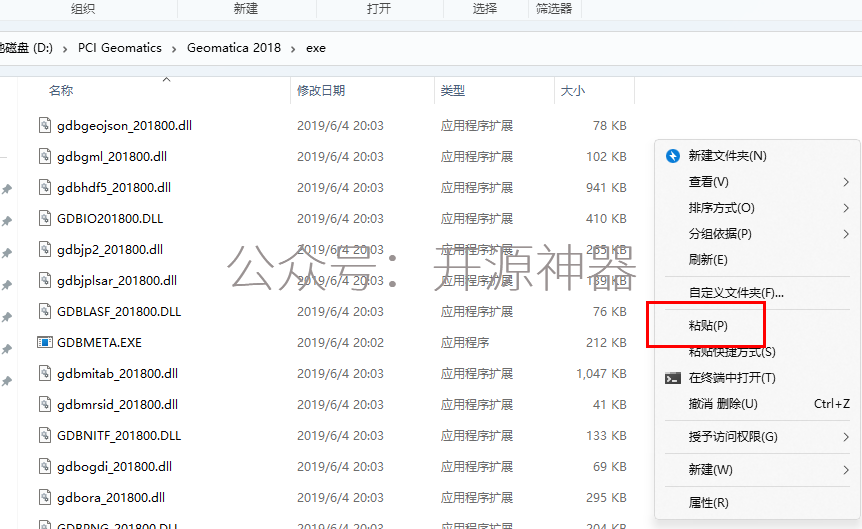This screenshot has width=862, height=529.
Task: Click the exe breadcrumb segment
Action: point(316,48)
